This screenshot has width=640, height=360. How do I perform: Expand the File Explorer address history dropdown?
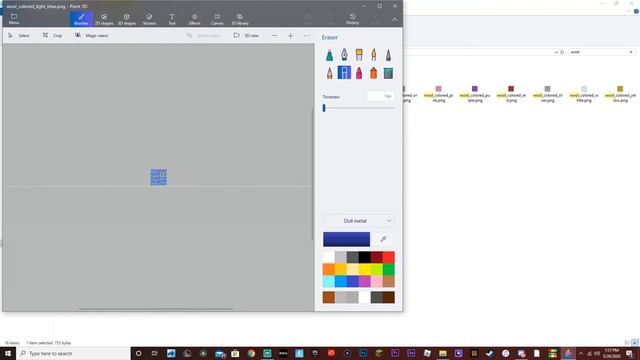556,52
